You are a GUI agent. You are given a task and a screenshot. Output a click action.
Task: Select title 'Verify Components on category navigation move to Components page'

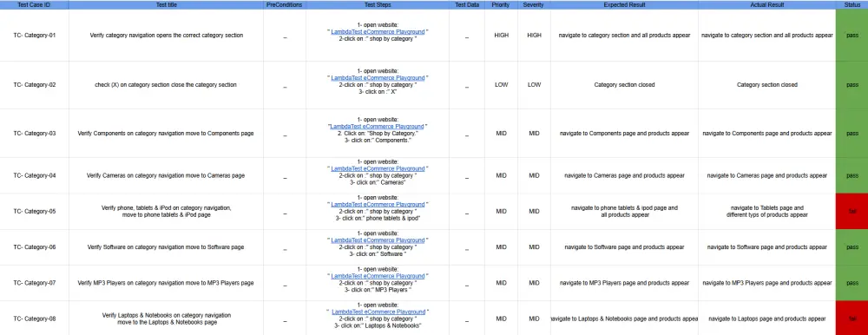(x=166, y=134)
